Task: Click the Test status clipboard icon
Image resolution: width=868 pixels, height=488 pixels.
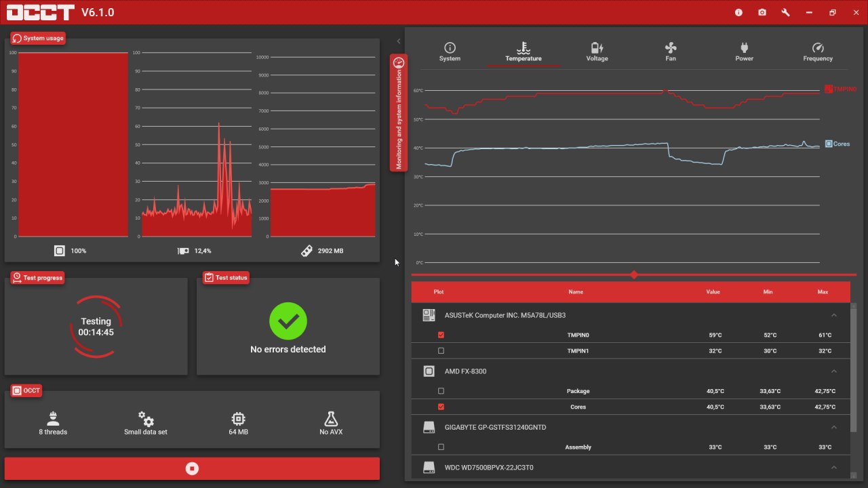Action: 209,277
